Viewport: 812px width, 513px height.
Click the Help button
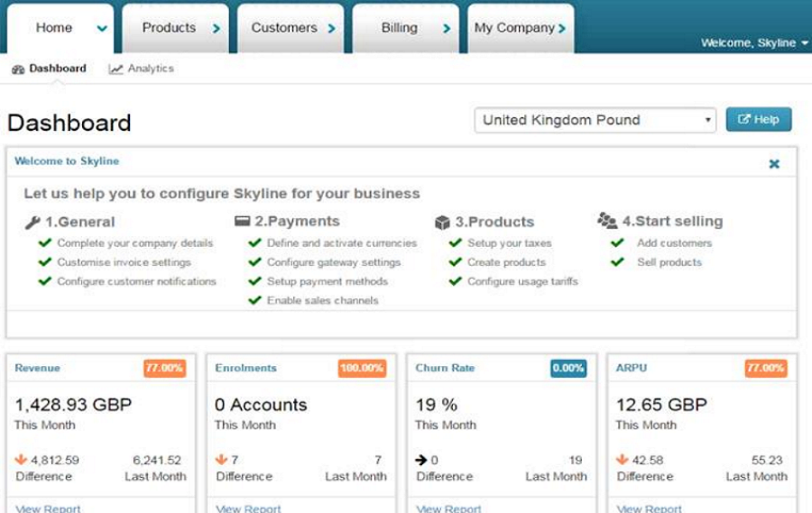[x=758, y=120]
